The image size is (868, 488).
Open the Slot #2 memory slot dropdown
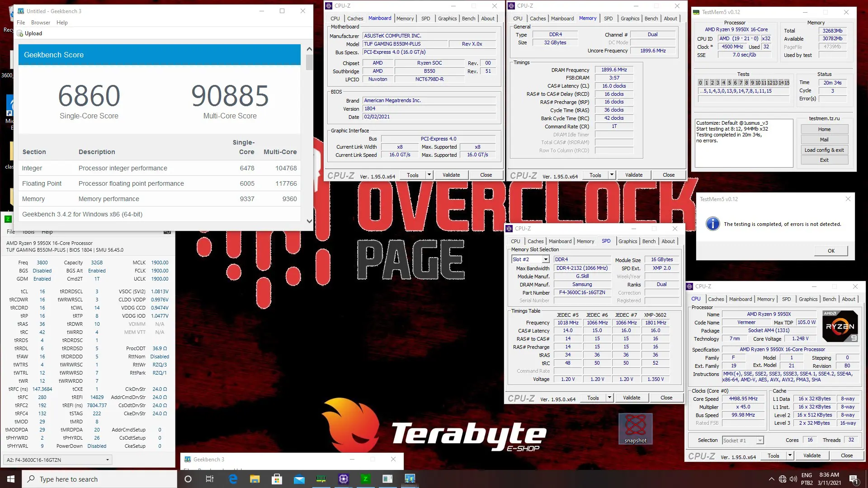coord(546,259)
